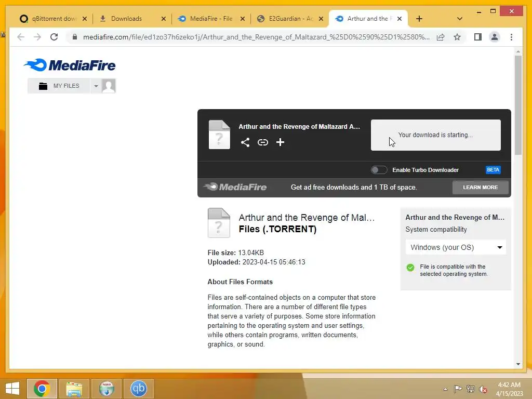Expand the MY FILES dropdown arrow

96,86
